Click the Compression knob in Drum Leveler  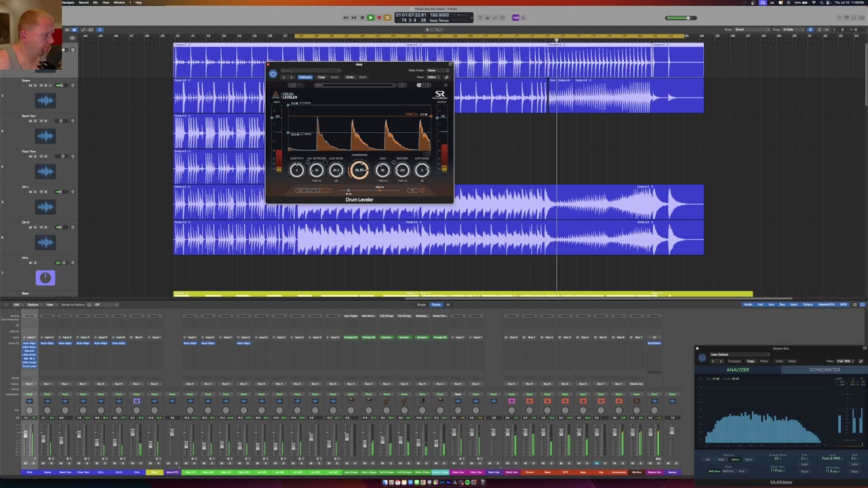click(359, 170)
